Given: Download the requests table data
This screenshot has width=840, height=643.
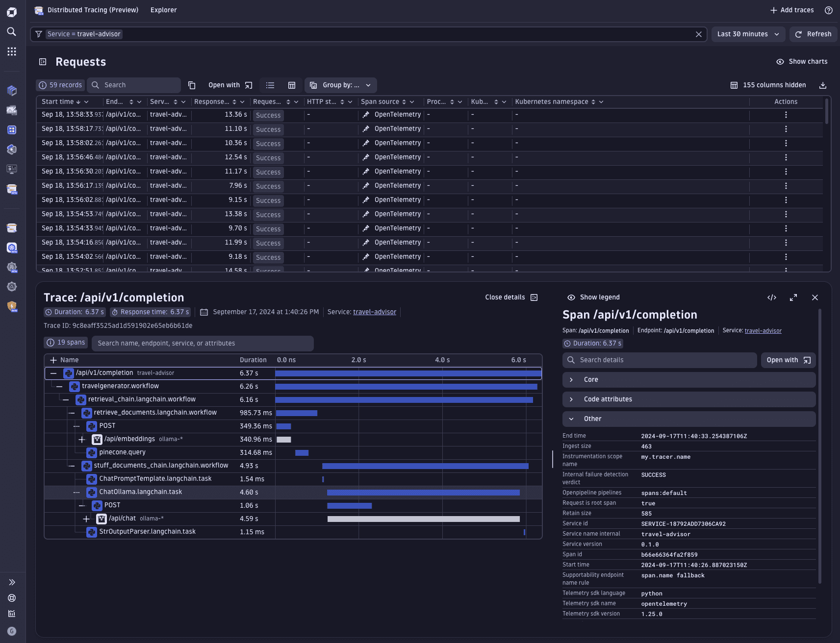Looking at the screenshot, I should click(823, 85).
